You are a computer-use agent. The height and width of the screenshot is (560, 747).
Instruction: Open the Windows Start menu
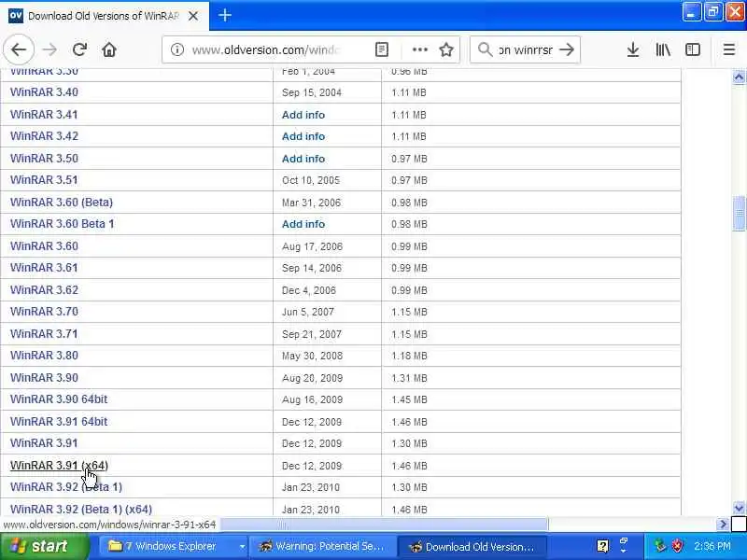(44, 546)
